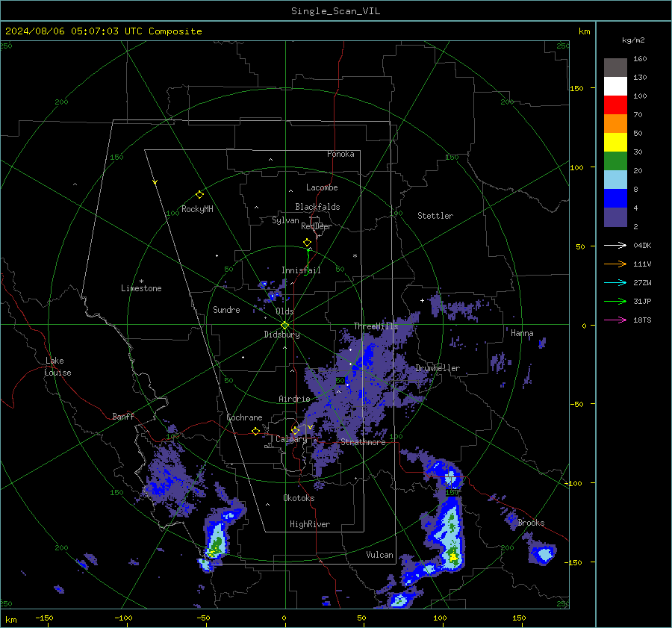Click the Strathmore city label
The height and width of the screenshot is (628, 672).
click(x=363, y=442)
